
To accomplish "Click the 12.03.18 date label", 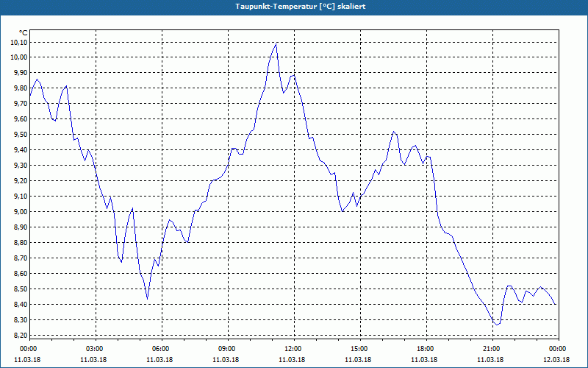I will tap(556, 360).
